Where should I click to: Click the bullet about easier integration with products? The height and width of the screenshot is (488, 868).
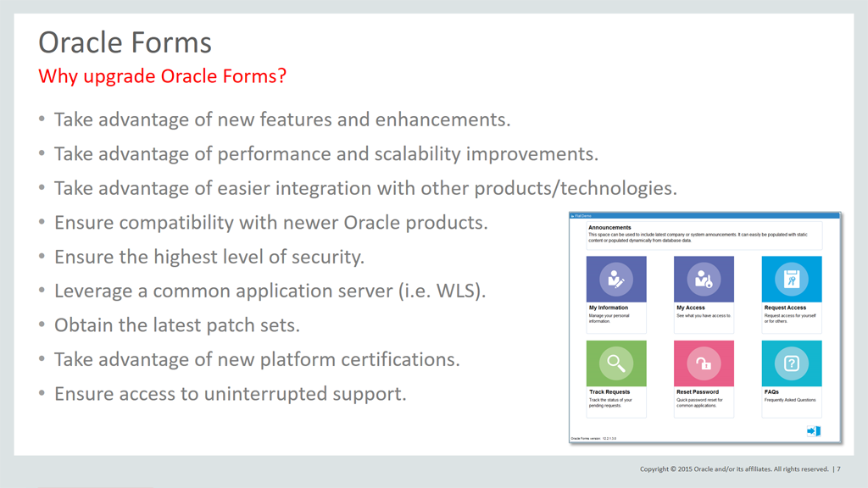pyautogui.click(x=365, y=188)
